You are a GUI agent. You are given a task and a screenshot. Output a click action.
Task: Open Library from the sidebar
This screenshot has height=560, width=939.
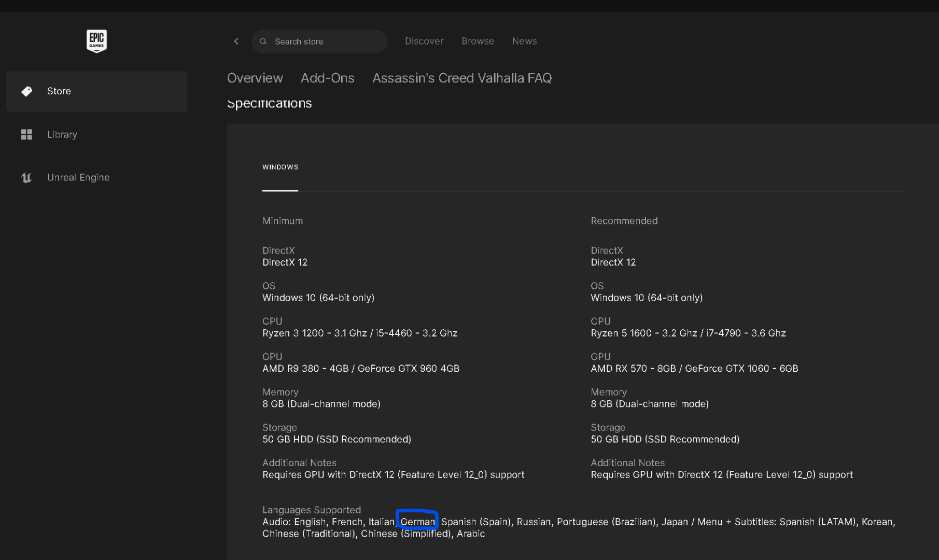(62, 134)
